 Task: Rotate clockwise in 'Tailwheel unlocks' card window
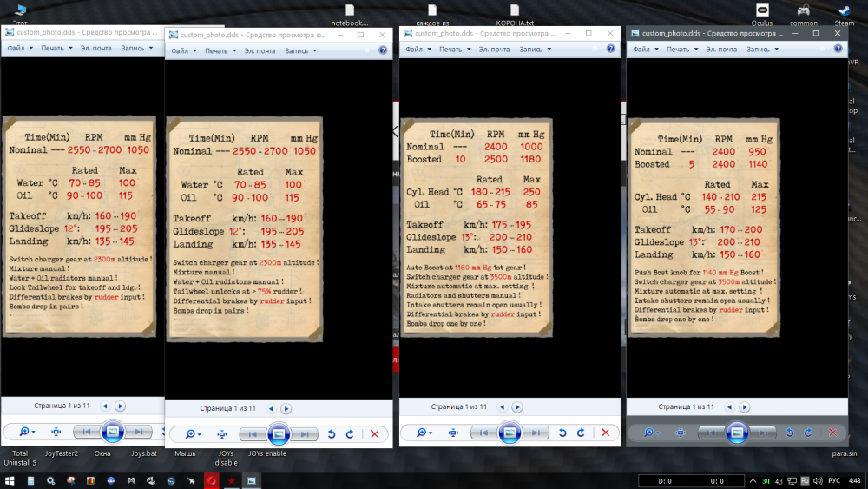click(350, 434)
